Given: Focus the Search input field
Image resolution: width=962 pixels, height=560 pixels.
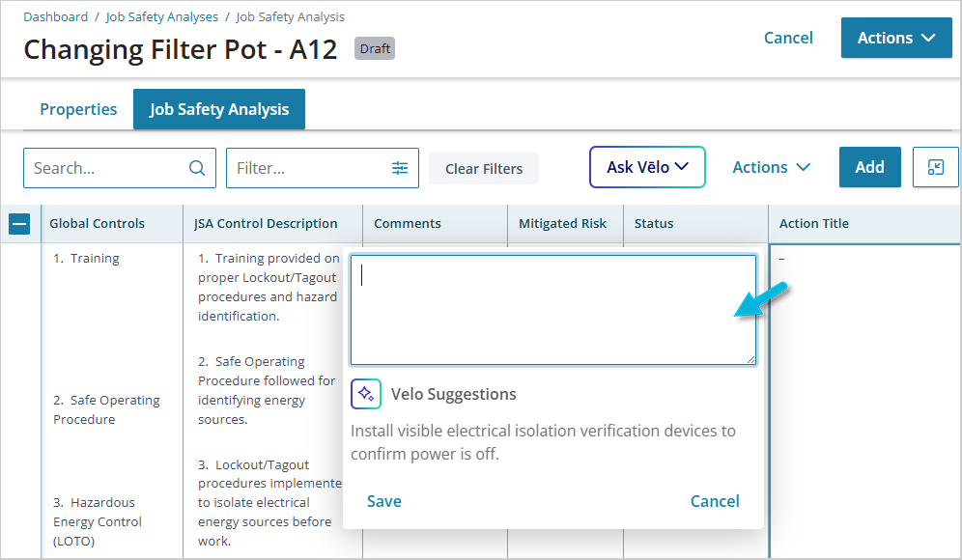Looking at the screenshot, I should point(106,168).
